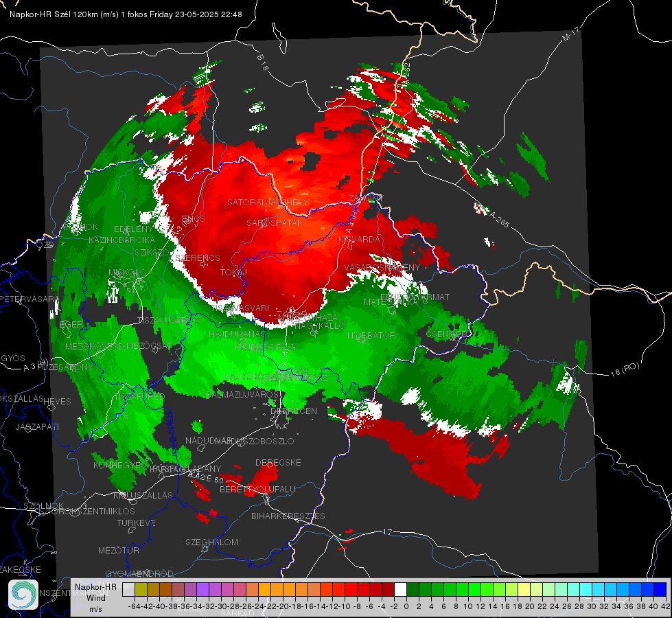Select the SÁROSPATAK town label

(x=275, y=222)
